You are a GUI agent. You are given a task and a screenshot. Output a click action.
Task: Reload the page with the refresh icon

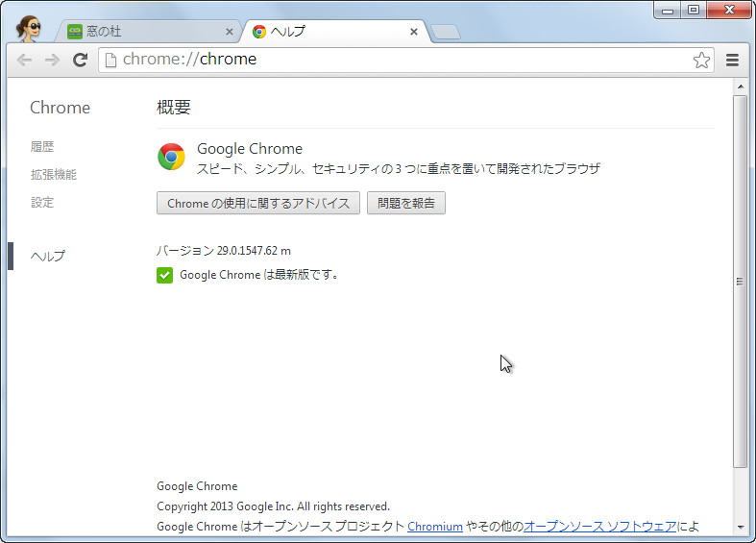tap(80, 60)
